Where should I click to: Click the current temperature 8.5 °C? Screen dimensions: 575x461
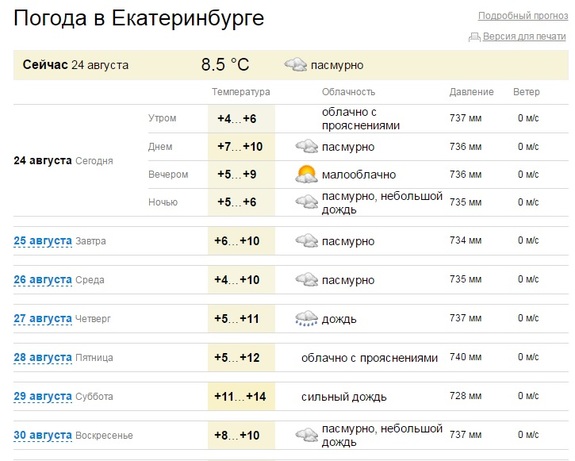[x=225, y=65]
